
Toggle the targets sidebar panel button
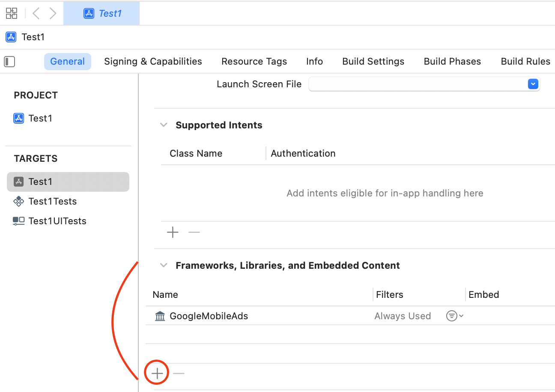[x=9, y=62]
